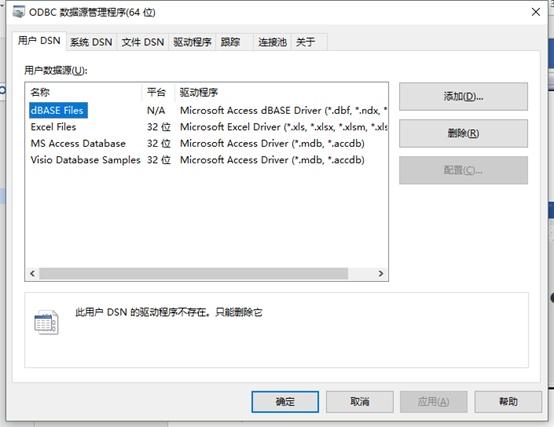Click the right arrow of horizontal scrollbar
554x427 pixels.
[381, 273]
